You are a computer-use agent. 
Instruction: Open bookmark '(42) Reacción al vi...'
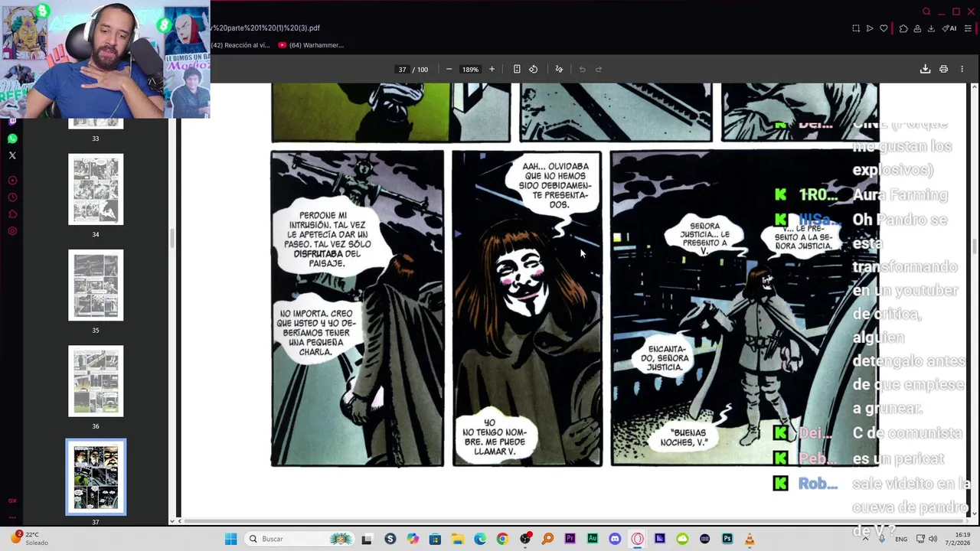[x=240, y=45]
